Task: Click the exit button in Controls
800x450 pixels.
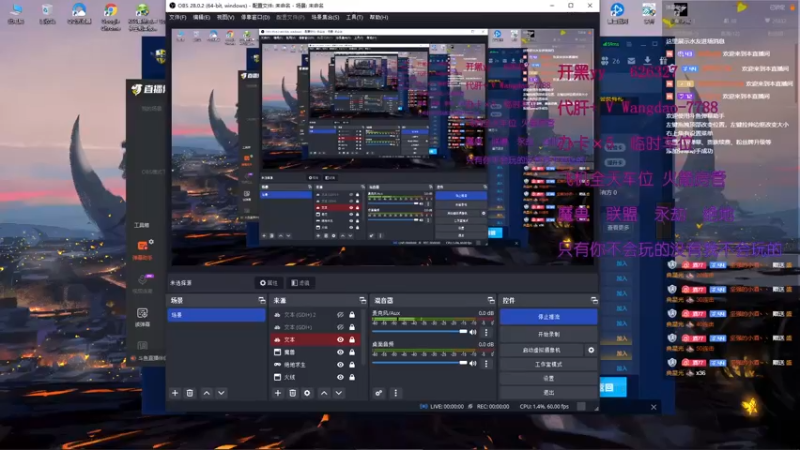Action: pos(548,392)
